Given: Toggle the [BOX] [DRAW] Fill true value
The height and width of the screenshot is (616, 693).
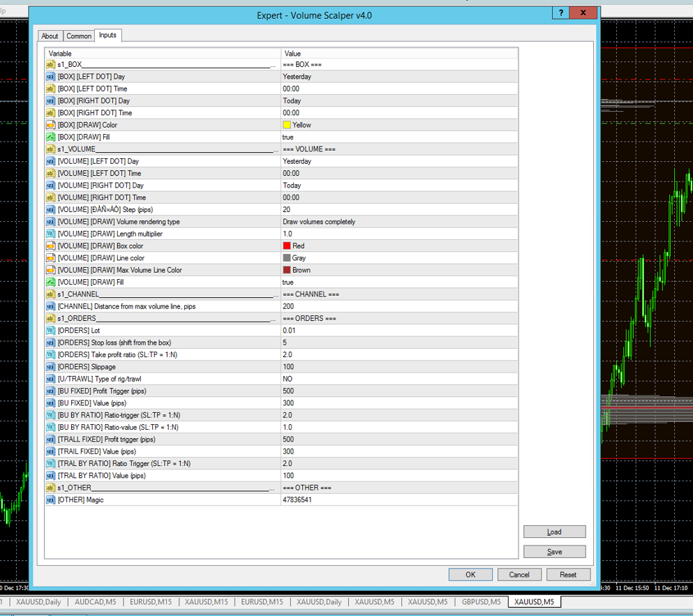Looking at the screenshot, I should [288, 137].
